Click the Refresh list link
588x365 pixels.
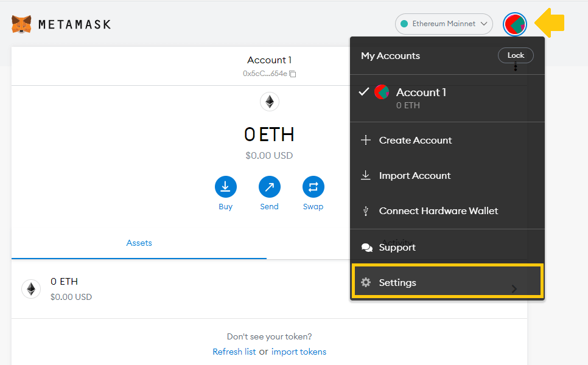(234, 352)
